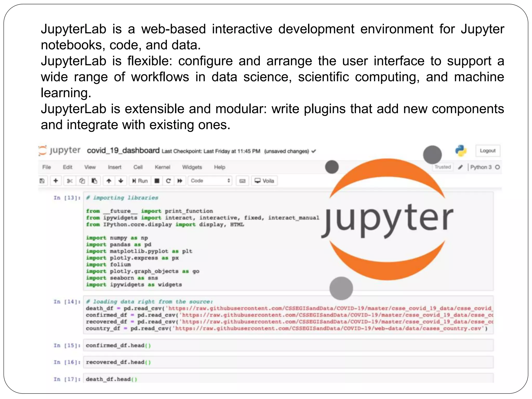Click the In [16] cell prompt
The image size is (532, 399).
pyautogui.click(x=67, y=362)
